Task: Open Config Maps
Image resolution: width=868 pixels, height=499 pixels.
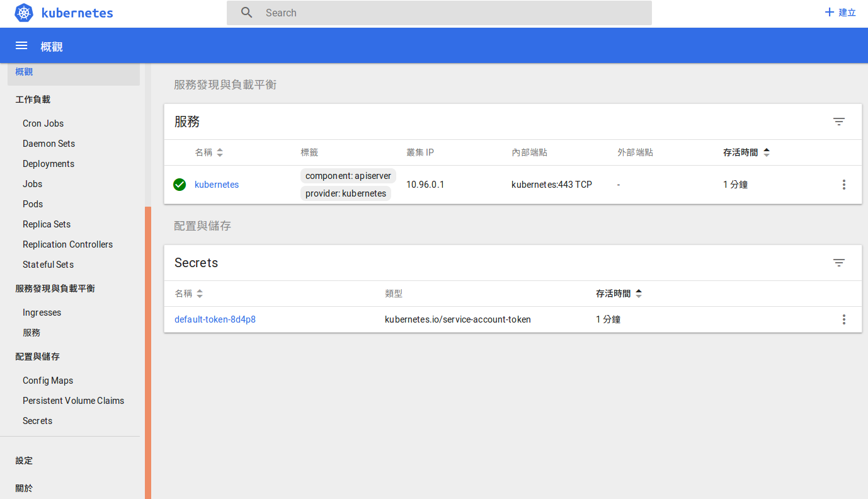Action: point(48,381)
